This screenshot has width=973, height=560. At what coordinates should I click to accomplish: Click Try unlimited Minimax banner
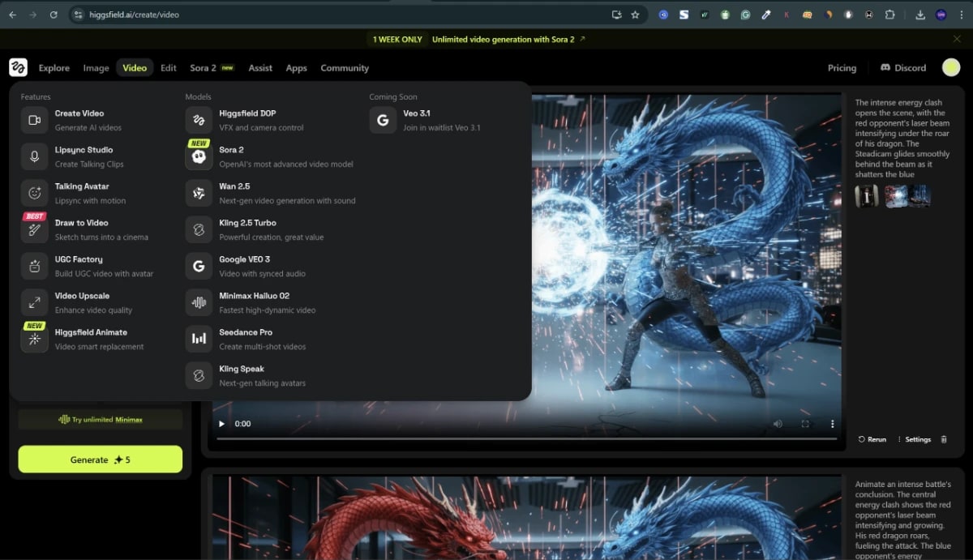pos(101,419)
